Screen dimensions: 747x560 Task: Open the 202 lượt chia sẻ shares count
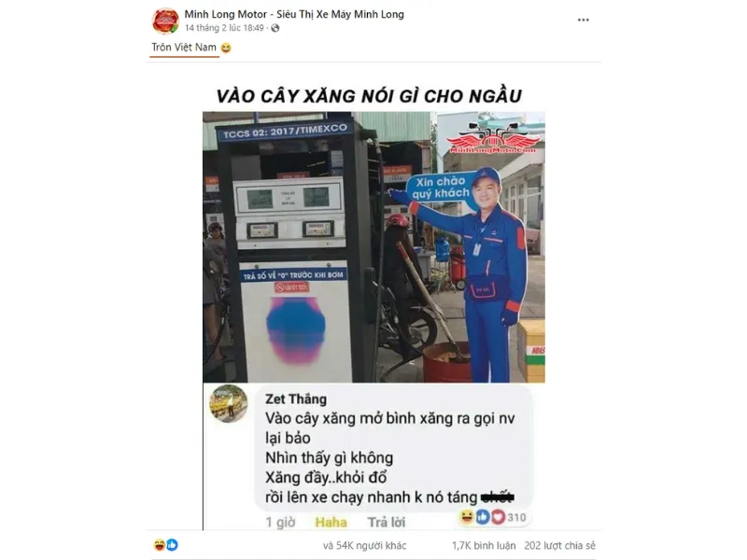click(559, 546)
